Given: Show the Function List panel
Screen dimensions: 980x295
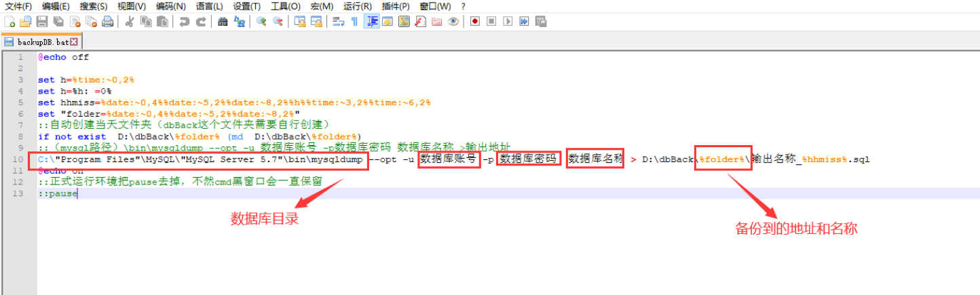Looking at the screenshot, I should (x=420, y=22).
